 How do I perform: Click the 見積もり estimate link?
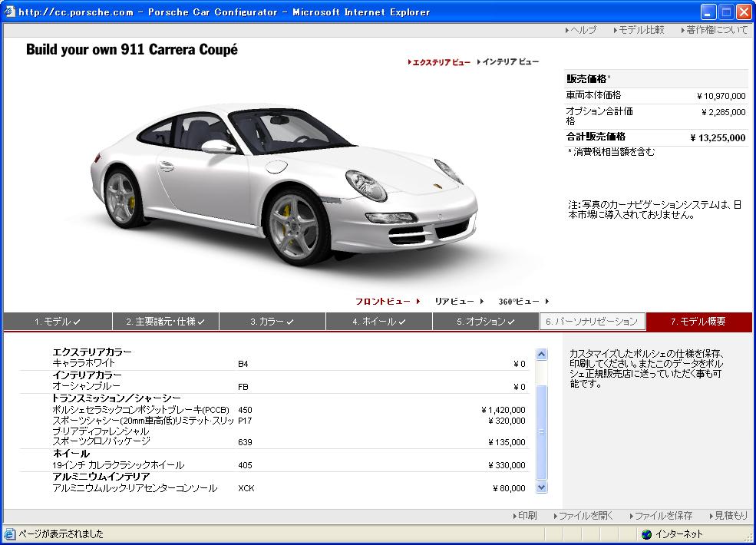click(728, 516)
